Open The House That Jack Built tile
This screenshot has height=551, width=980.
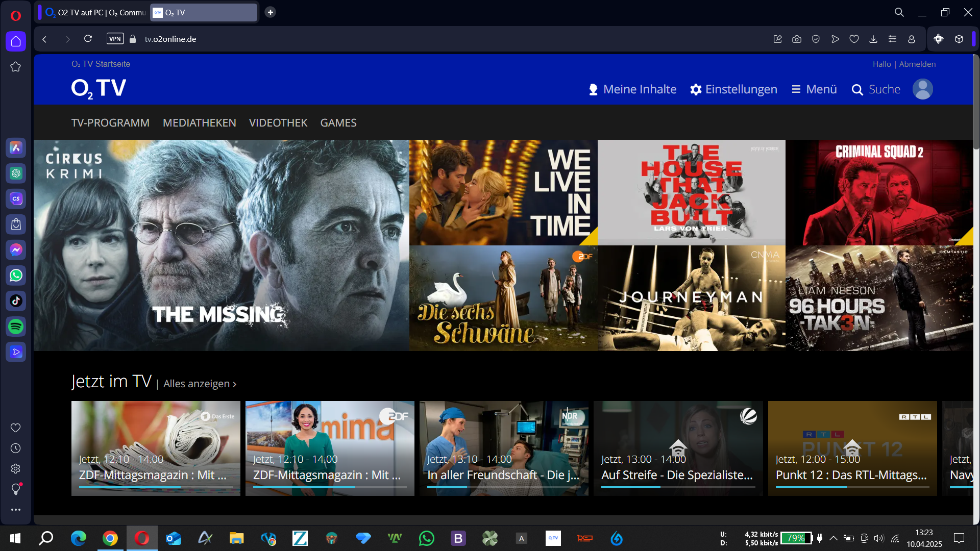pos(692,192)
